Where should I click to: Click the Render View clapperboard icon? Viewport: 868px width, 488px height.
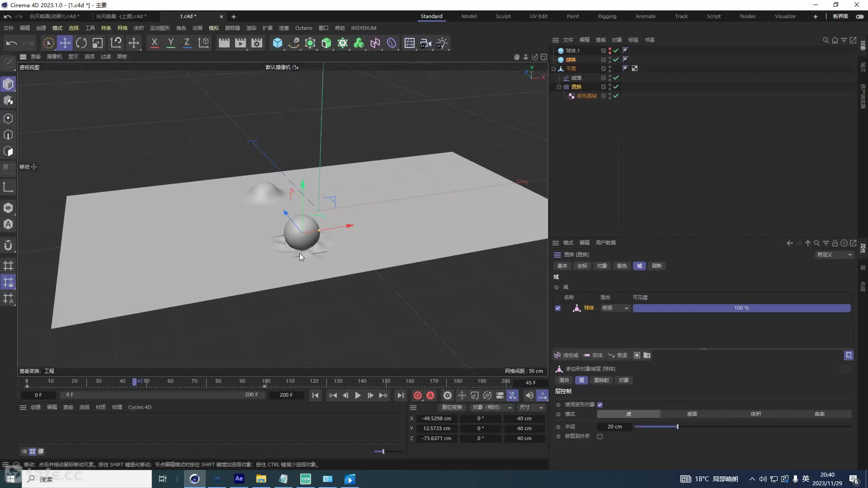224,43
